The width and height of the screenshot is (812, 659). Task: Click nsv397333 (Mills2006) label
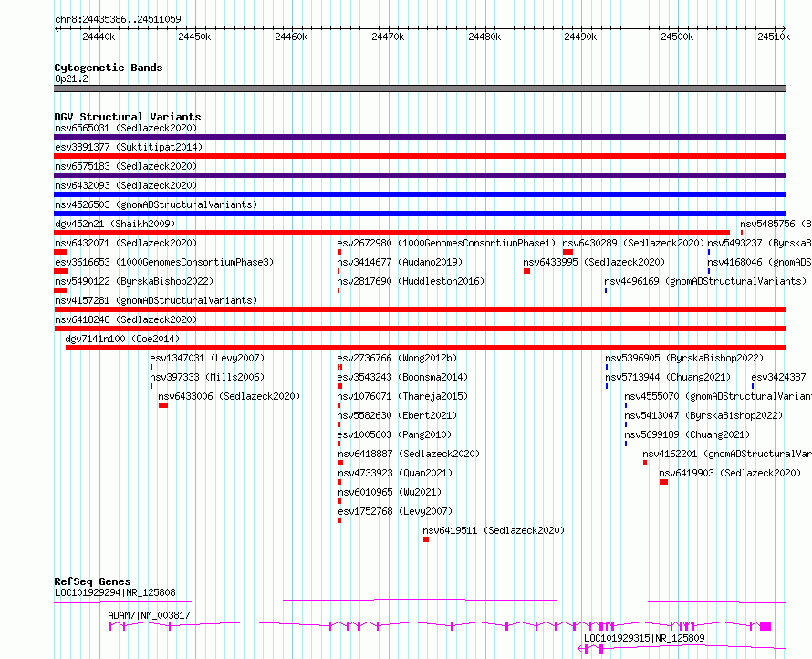(207, 377)
